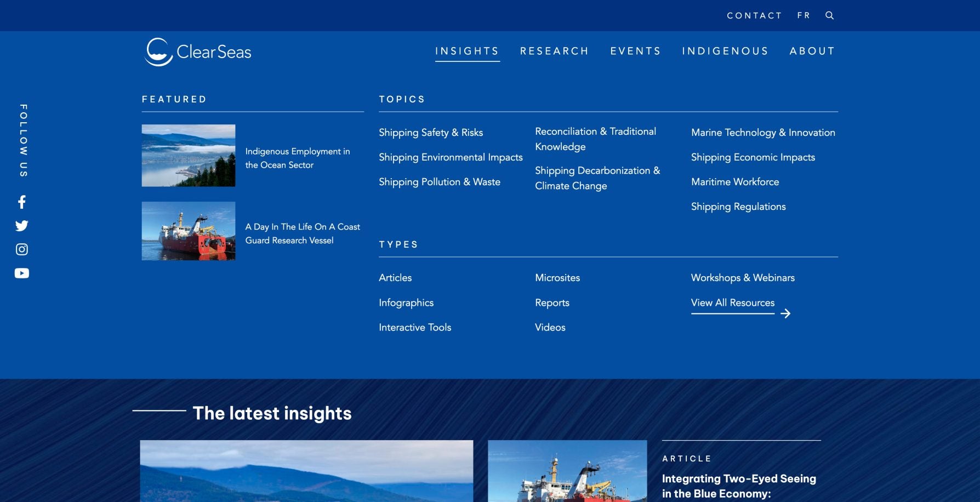The height and width of the screenshot is (502, 980).
Task: Click the arrow icon next to View All Resources
Action: coord(787,313)
